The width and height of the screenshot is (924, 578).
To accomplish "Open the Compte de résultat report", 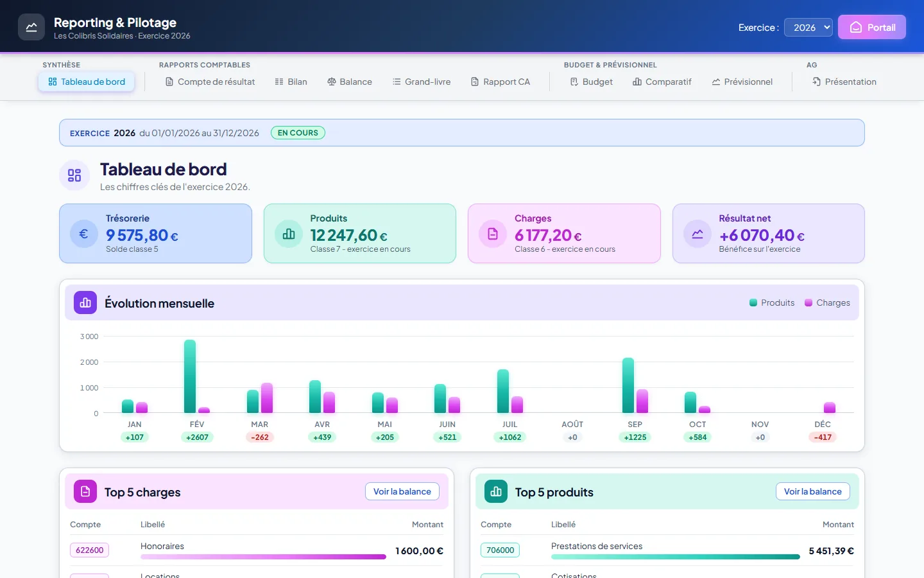I will coord(210,82).
